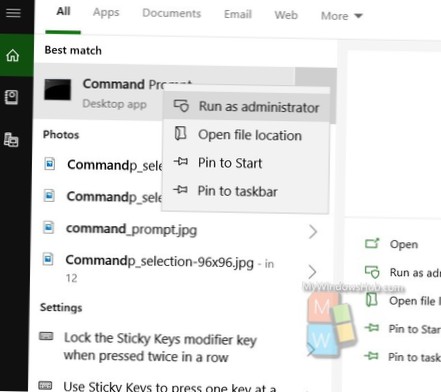Click Open in the right panel
The image size is (441, 392).
pyautogui.click(x=404, y=244)
